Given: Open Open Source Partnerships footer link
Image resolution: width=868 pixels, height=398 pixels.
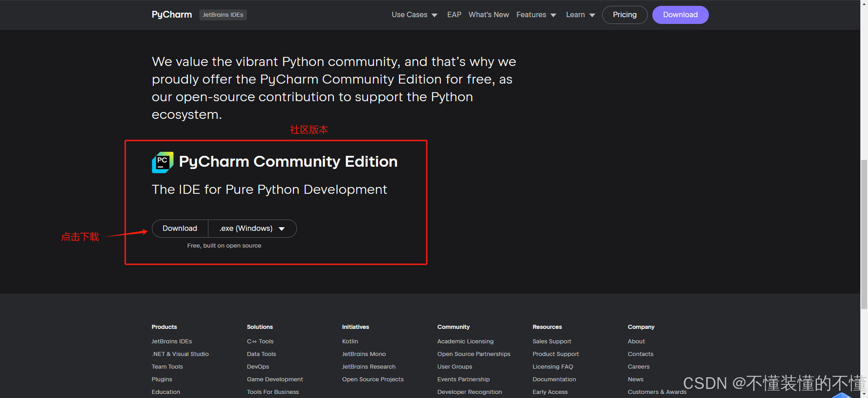Looking at the screenshot, I should (x=474, y=354).
